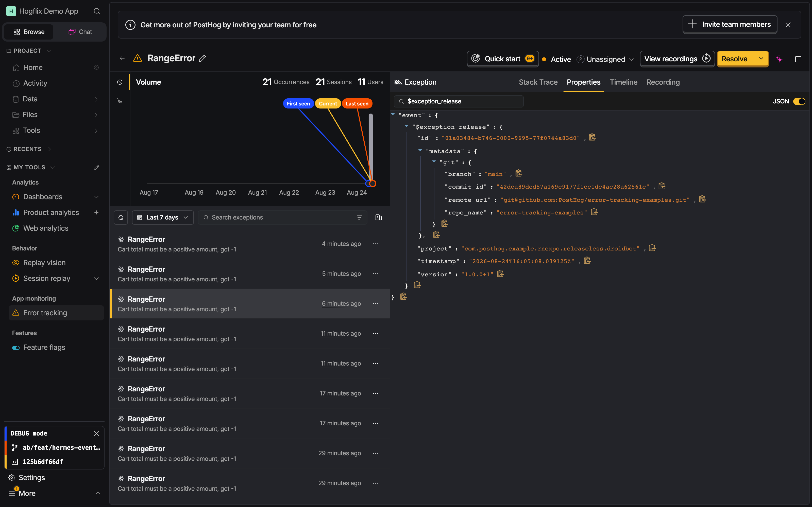Image resolution: width=812 pixels, height=507 pixels.
Task: Open the pink sparkle AI assistant icon
Action: click(x=780, y=59)
